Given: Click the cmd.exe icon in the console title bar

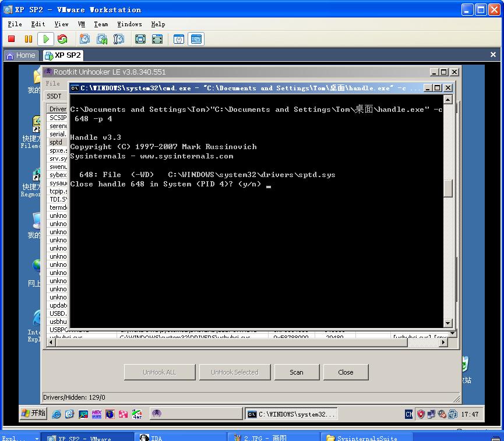Looking at the screenshot, I should pyautogui.click(x=75, y=88).
